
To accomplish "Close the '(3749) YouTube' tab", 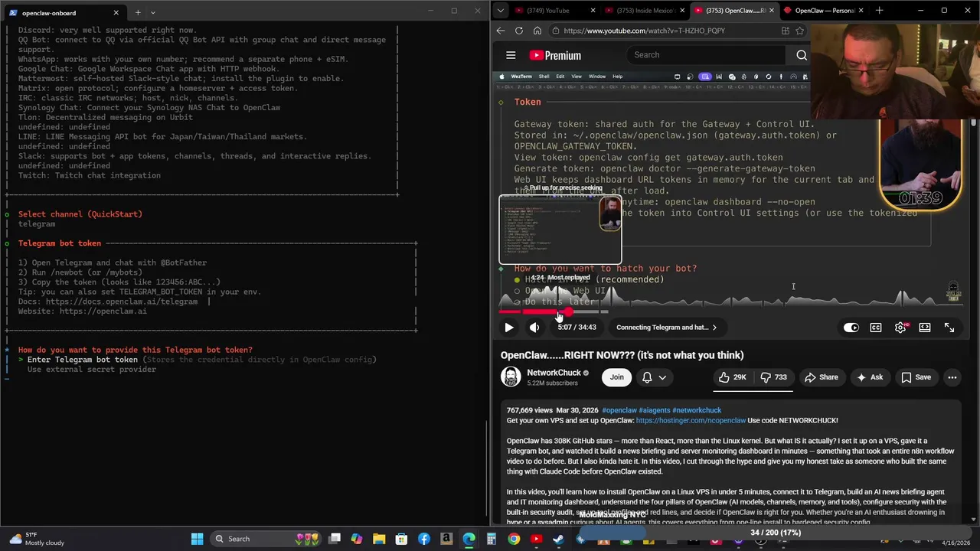I will (x=593, y=11).
